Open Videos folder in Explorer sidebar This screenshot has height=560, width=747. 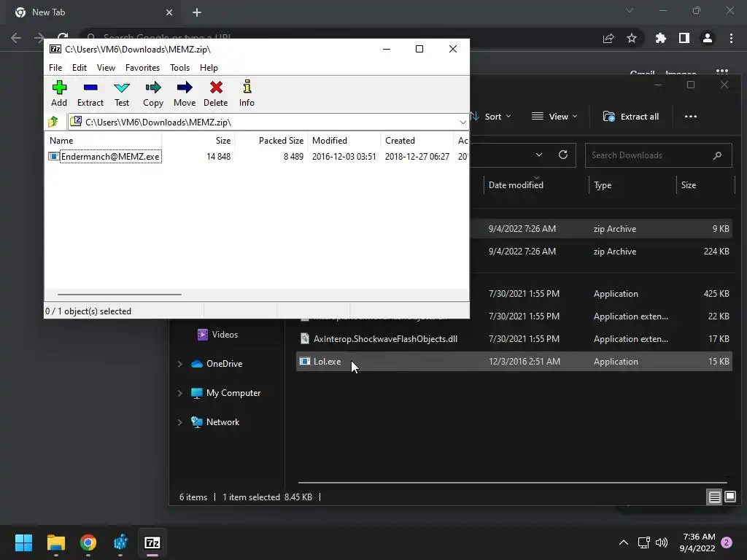(225, 335)
